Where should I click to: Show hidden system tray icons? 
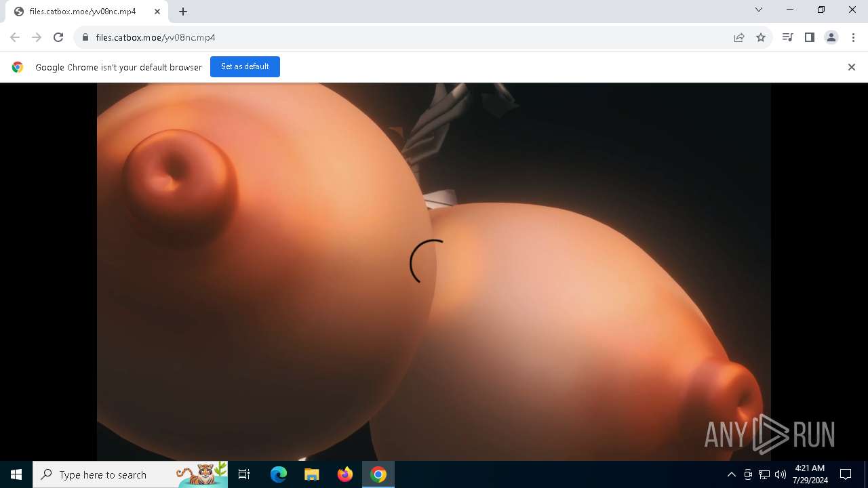(x=731, y=474)
